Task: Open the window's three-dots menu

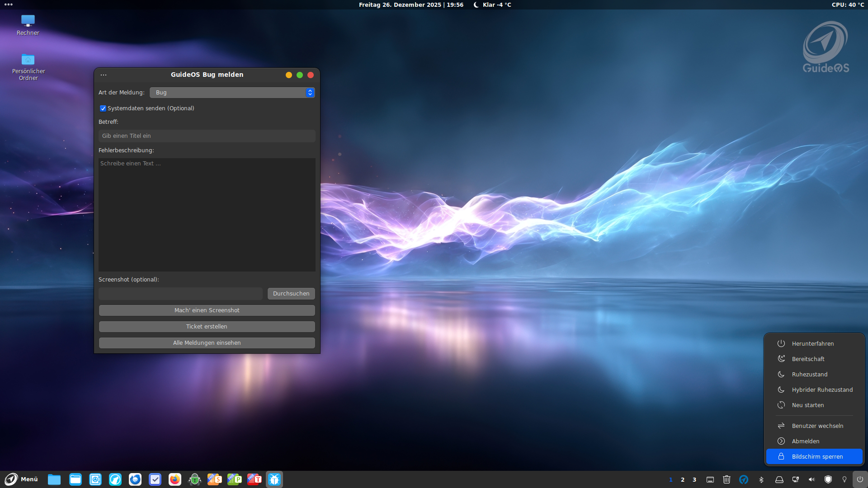Action: click(104, 75)
